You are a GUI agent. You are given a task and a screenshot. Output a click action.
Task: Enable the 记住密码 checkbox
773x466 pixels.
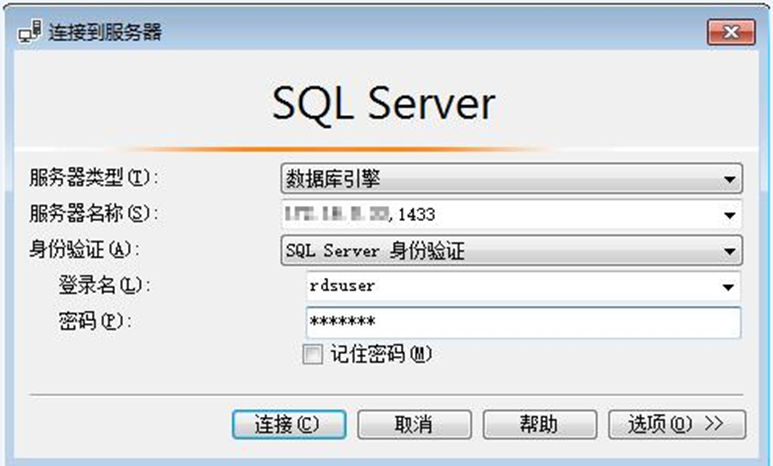tap(313, 354)
